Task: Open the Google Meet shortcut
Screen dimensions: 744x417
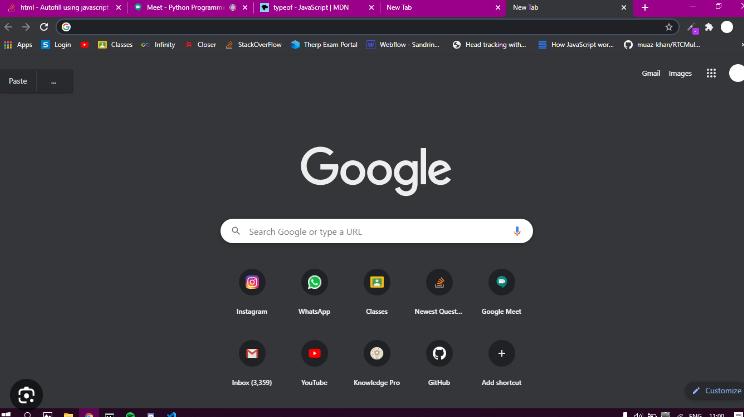Action: pyautogui.click(x=502, y=283)
